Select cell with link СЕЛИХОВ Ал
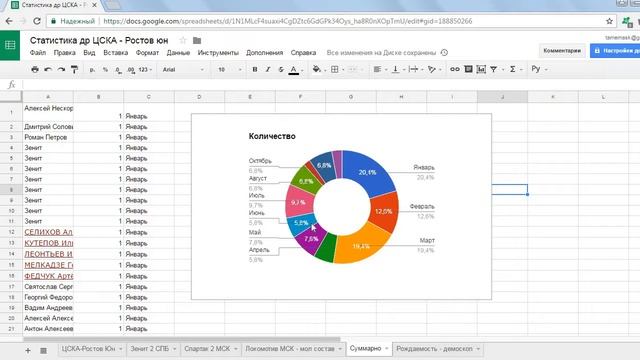Screen dimensions: 640x360 pos(48,232)
